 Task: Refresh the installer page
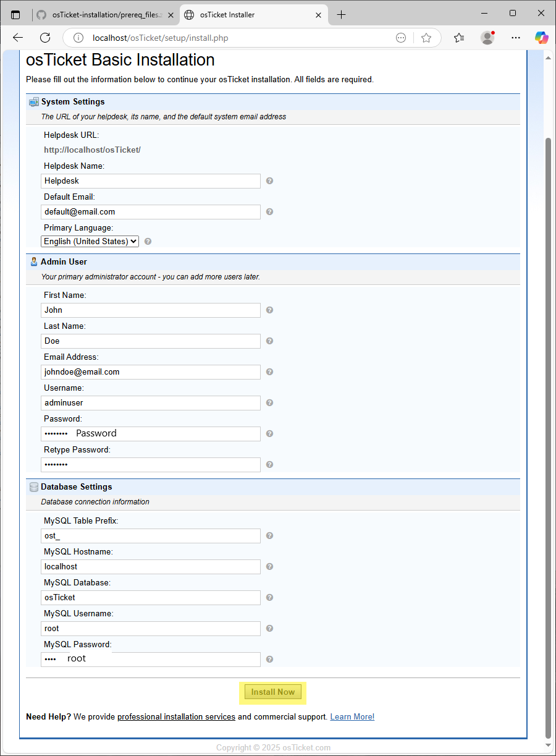click(45, 38)
